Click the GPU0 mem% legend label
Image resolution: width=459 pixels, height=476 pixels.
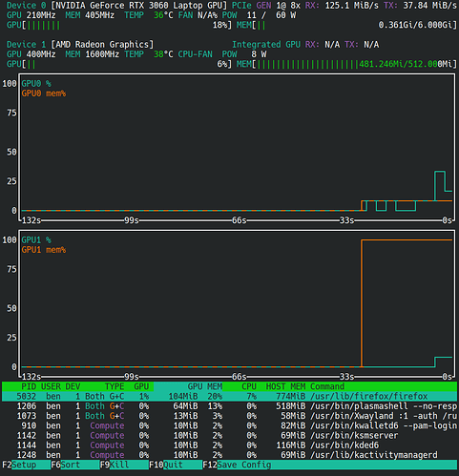point(44,93)
